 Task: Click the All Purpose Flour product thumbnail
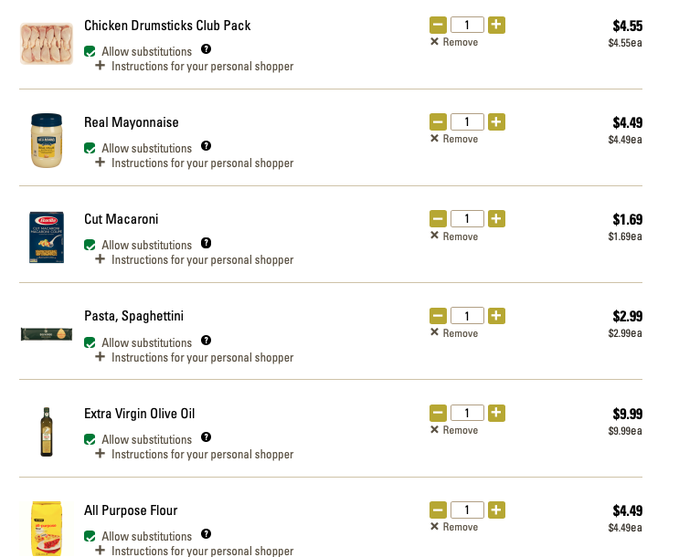tap(46, 528)
